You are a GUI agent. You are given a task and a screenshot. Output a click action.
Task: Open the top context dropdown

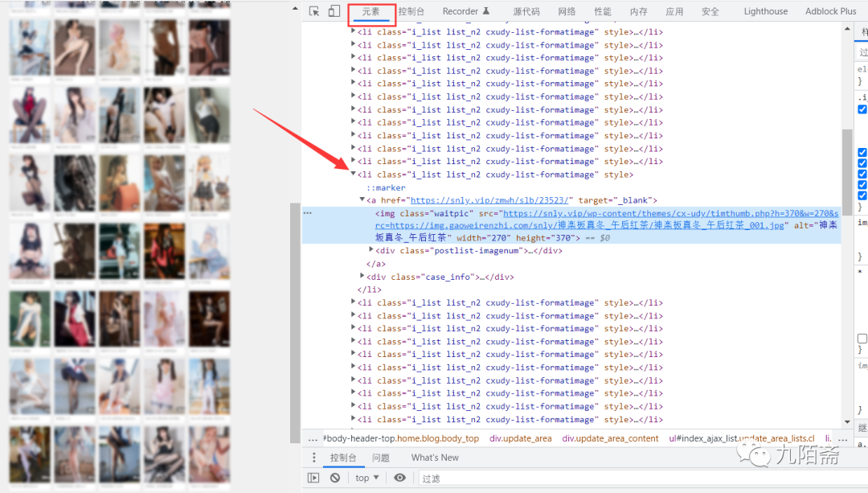pos(367,478)
